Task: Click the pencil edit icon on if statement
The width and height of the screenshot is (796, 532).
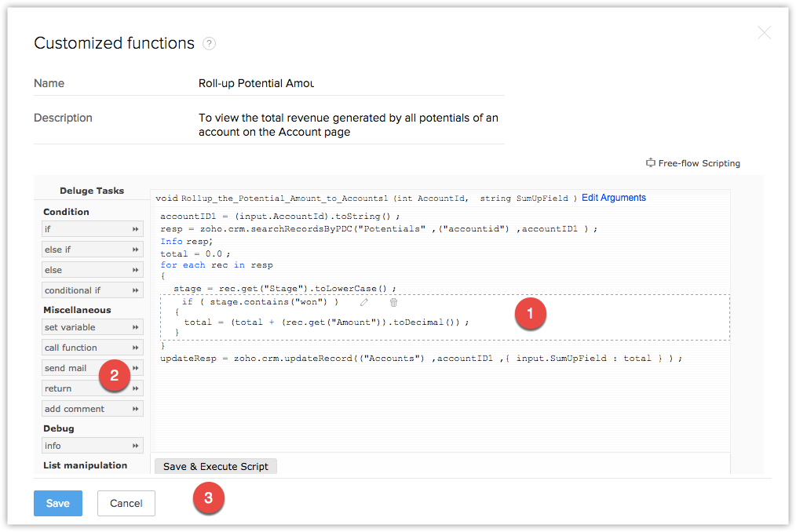Action: click(x=364, y=303)
